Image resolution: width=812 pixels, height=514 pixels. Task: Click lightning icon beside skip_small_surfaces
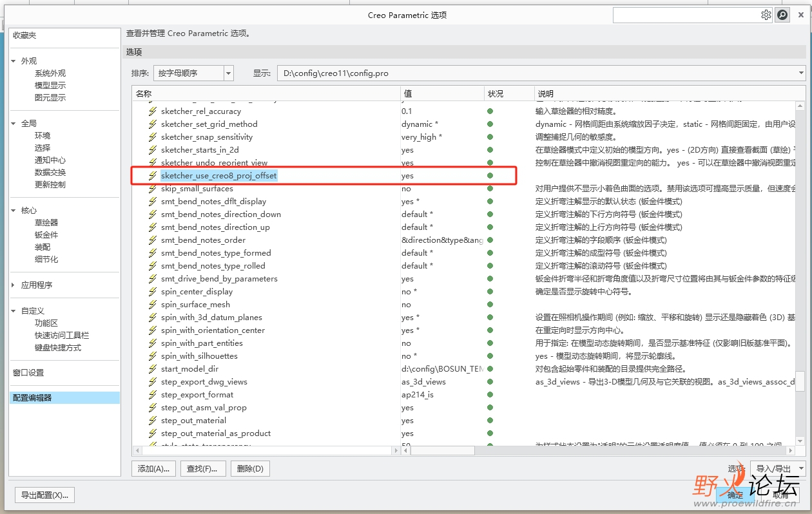(153, 189)
